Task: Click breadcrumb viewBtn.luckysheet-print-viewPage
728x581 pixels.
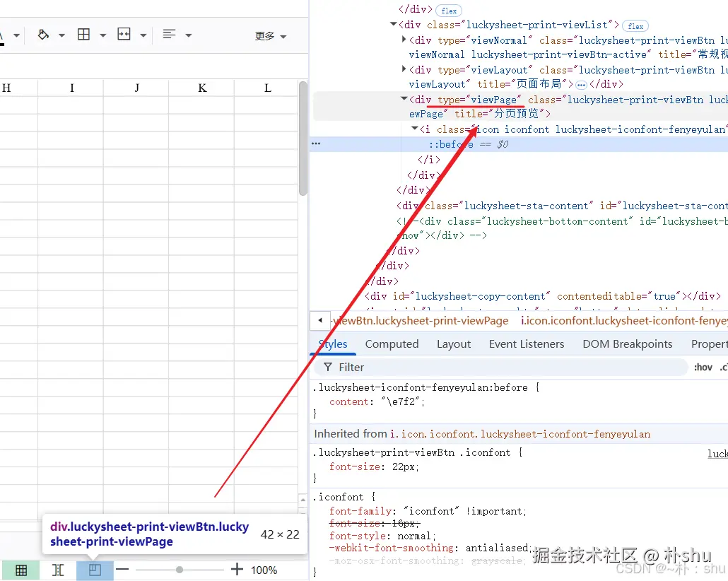Action: 419,321
